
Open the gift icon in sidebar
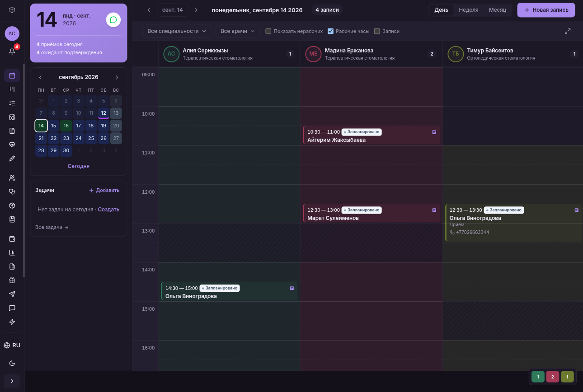coord(12,280)
